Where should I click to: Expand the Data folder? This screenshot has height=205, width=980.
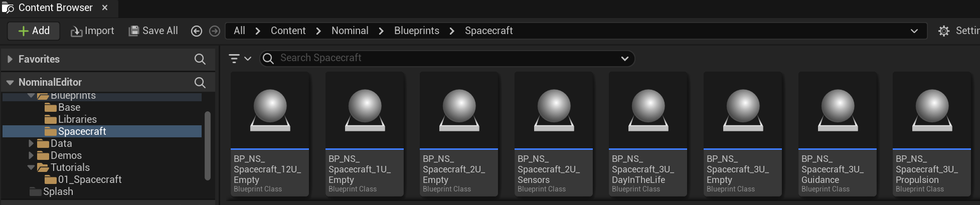[x=31, y=143]
